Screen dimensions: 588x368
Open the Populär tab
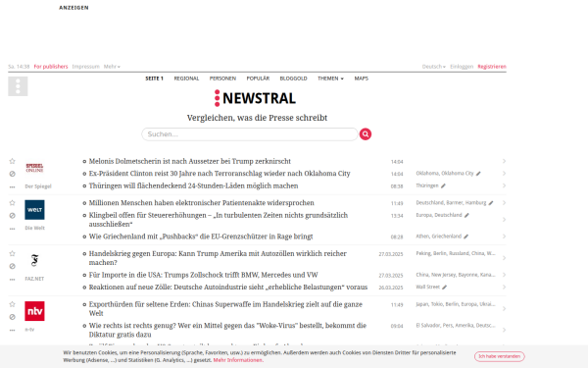pyautogui.click(x=258, y=79)
